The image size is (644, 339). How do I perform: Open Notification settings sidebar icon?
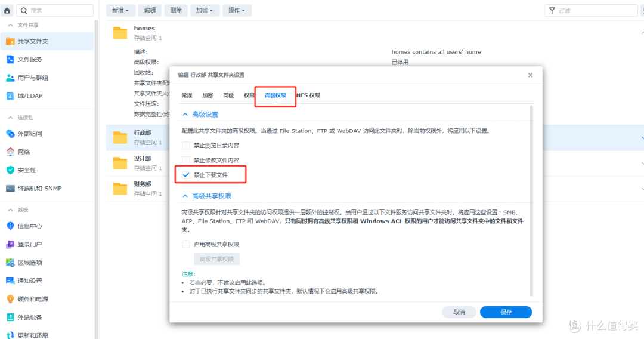(10, 281)
